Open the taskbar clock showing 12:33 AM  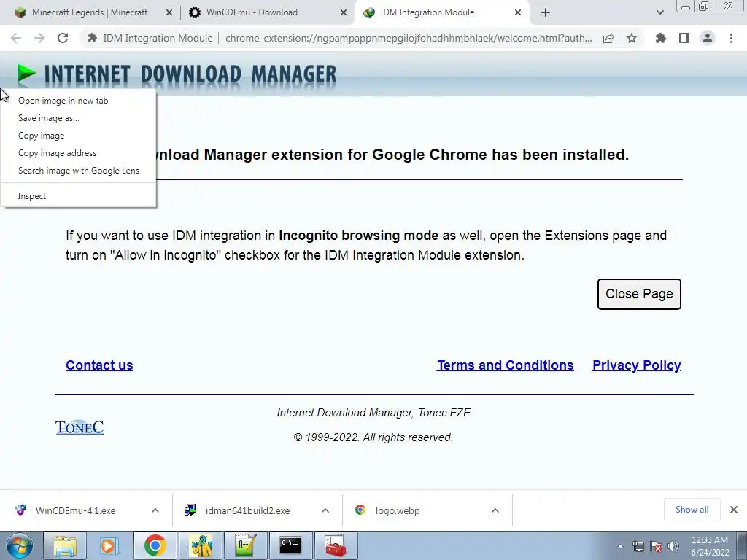[710, 546]
